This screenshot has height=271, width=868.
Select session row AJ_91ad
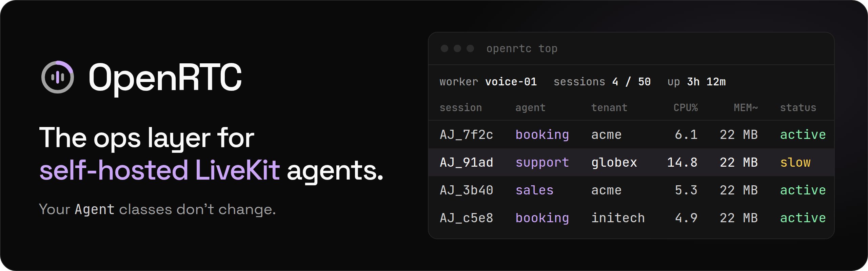point(631,162)
